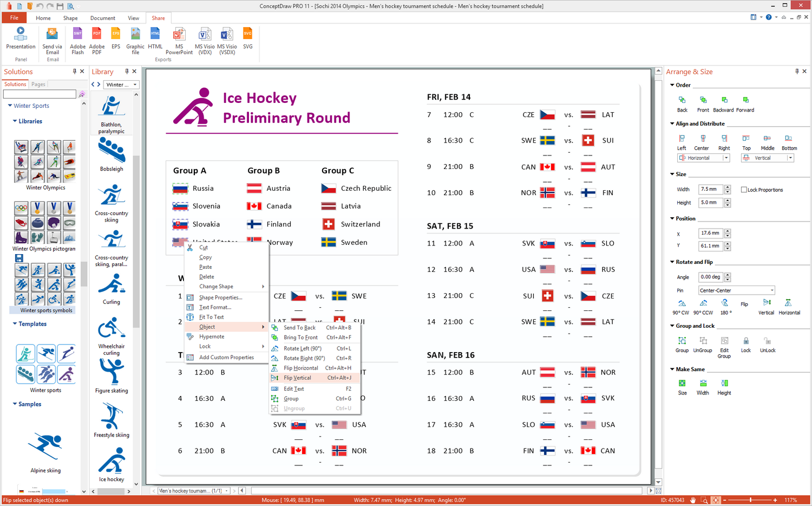Align objects Right
This screenshot has height=506, width=812.
[x=724, y=142]
